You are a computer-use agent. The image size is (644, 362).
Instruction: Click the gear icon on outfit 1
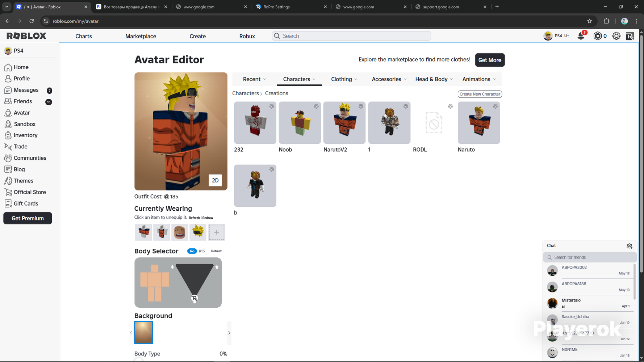(x=406, y=106)
